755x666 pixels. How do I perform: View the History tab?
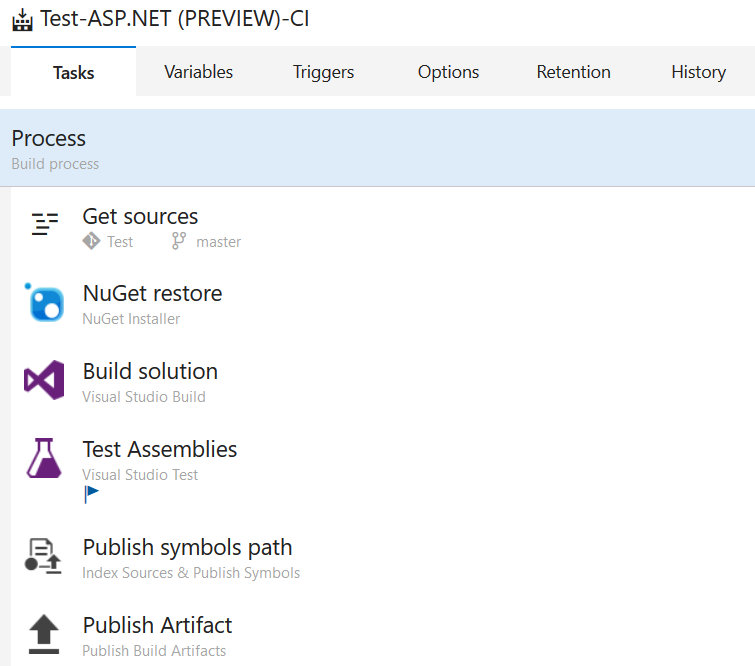pyautogui.click(x=699, y=72)
